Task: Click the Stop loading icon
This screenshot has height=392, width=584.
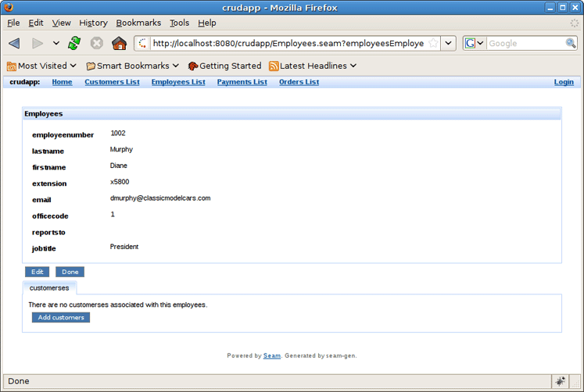Action: tap(97, 44)
